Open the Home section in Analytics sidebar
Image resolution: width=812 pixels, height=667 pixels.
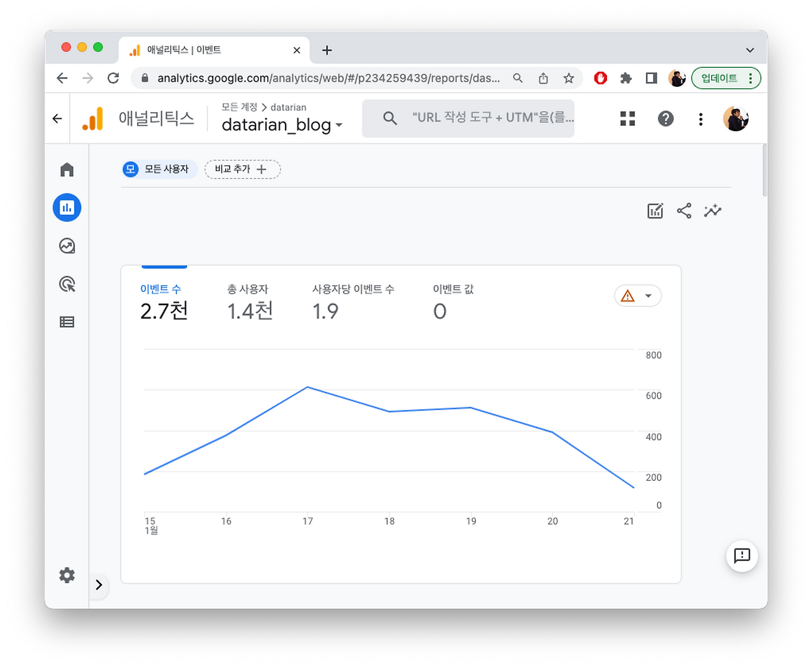67,170
